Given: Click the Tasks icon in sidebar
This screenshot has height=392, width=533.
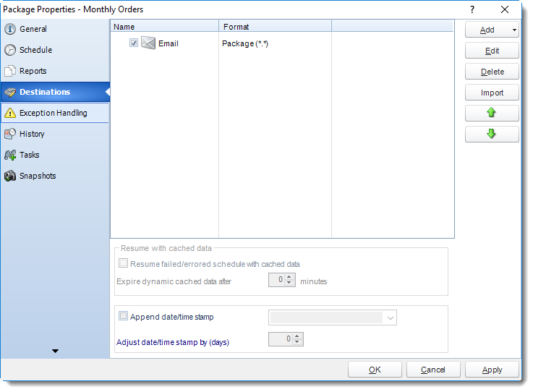Looking at the screenshot, I should [10, 155].
